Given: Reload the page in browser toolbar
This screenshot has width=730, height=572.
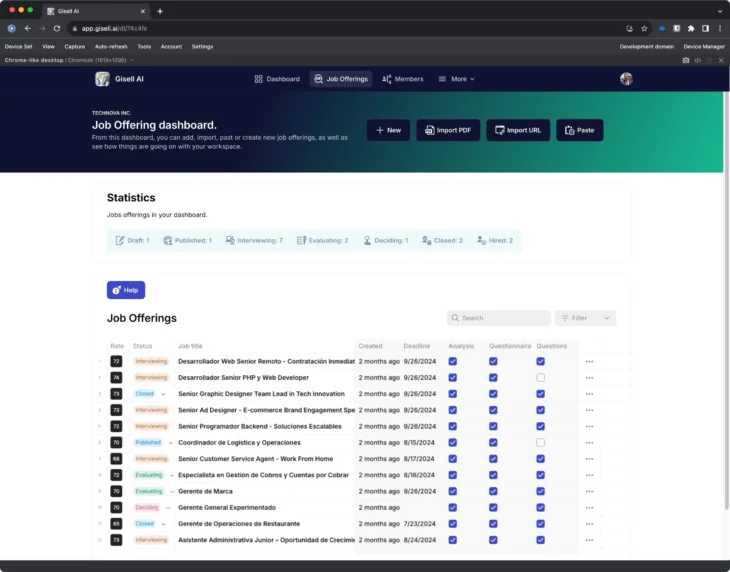Looking at the screenshot, I should 57,28.
